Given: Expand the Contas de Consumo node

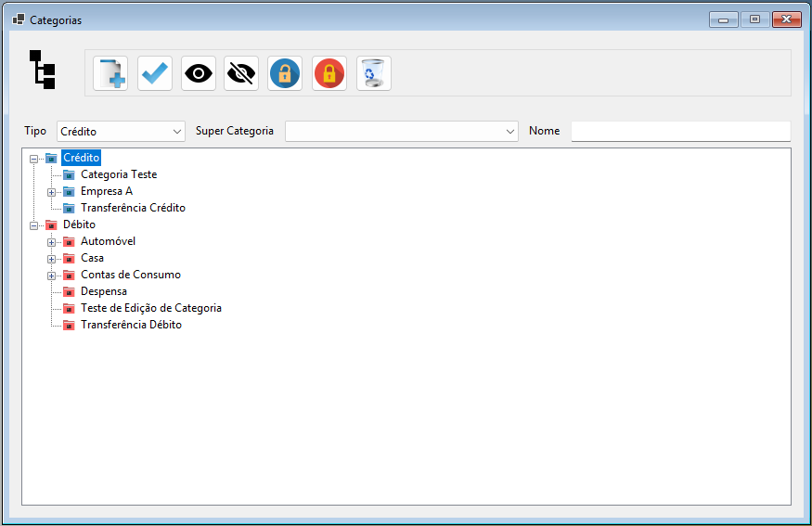Looking at the screenshot, I should tap(51, 276).
